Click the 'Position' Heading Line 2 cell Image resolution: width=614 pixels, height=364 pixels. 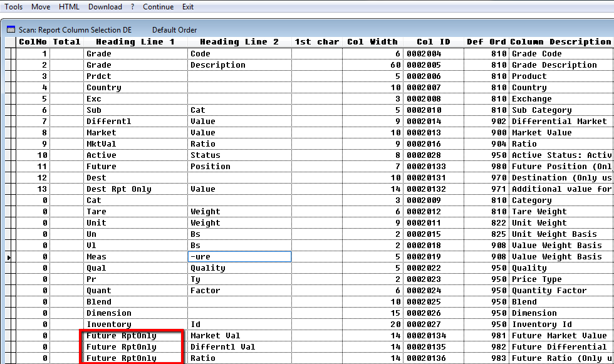(x=239, y=167)
